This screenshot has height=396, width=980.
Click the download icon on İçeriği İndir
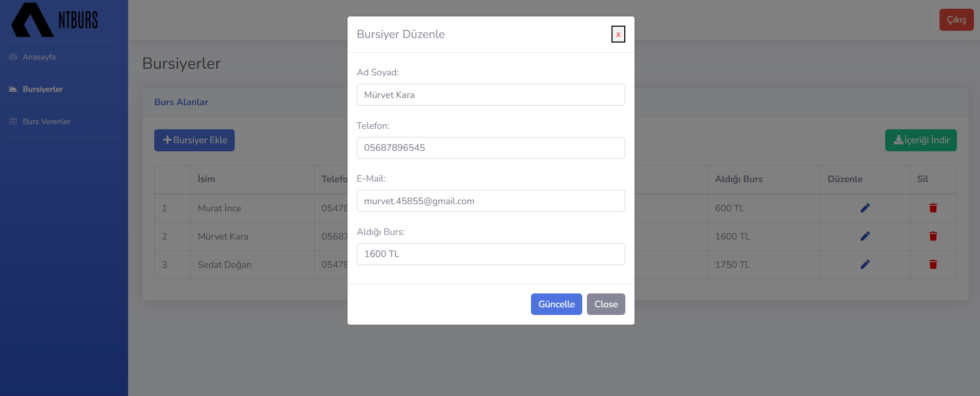point(899,140)
